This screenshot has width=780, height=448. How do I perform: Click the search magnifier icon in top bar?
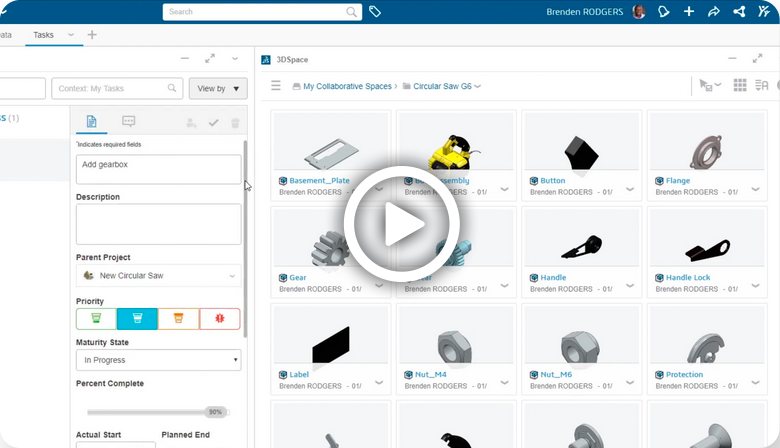click(x=351, y=12)
